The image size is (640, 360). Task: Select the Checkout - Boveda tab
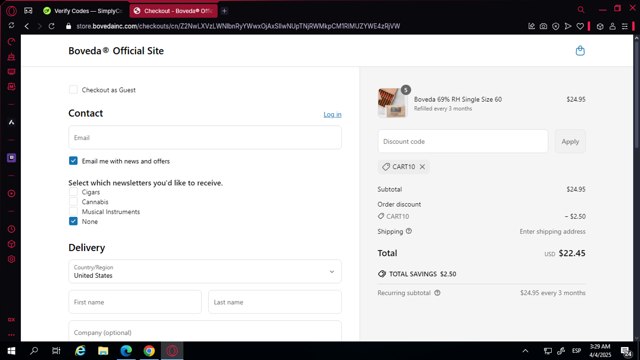pos(174,11)
